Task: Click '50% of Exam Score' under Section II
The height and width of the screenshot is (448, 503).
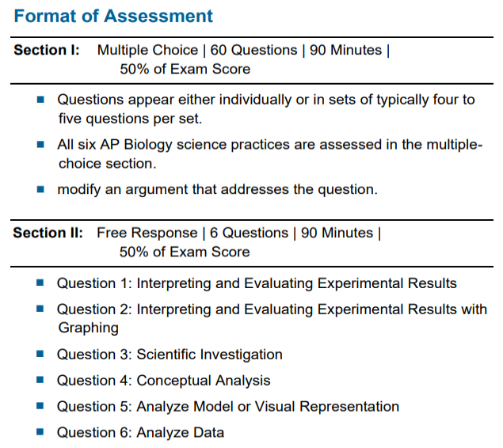Action: tap(185, 252)
